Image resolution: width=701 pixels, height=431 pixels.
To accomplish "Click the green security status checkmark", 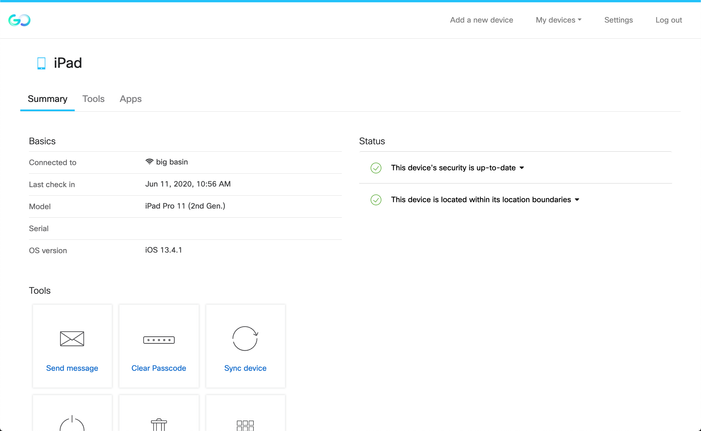I will tap(376, 168).
